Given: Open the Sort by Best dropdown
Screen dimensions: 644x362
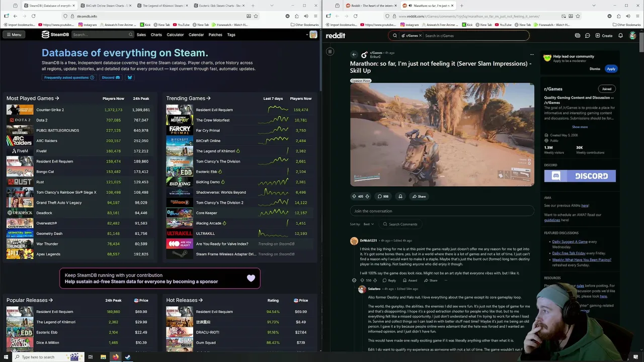Looking at the screenshot, I should (368, 224).
